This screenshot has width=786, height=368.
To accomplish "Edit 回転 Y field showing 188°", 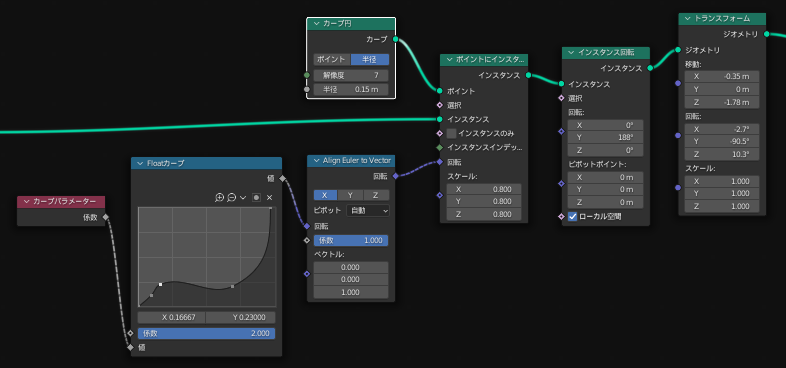I will pos(606,138).
